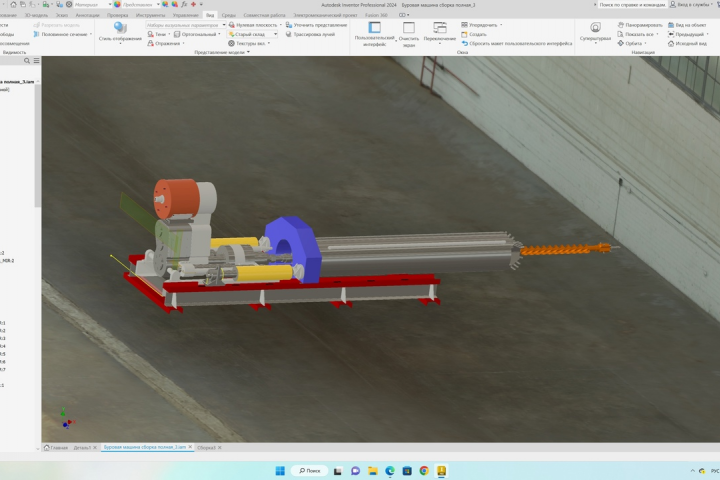The height and width of the screenshot is (480, 720).
Task: Expand Текстуры вкл. dropdown arrow
Action: [x=269, y=44]
